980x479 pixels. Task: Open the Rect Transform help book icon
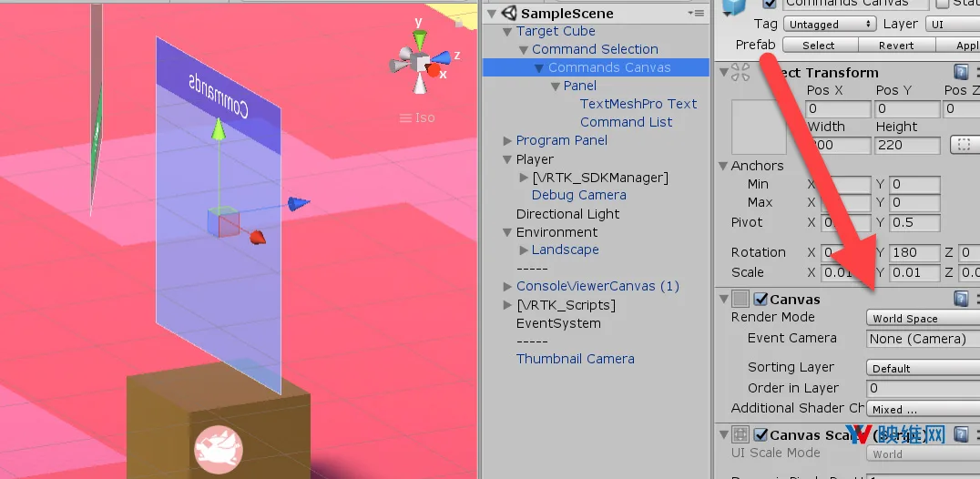point(961,73)
